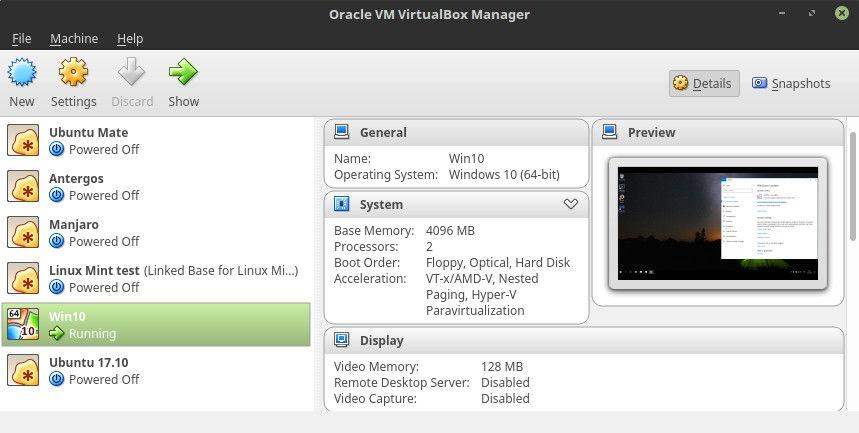Screen dimensions: 859x433
Task: Click the New virtual machine icon
Action: pyautogui.click(x=22, y=72)
